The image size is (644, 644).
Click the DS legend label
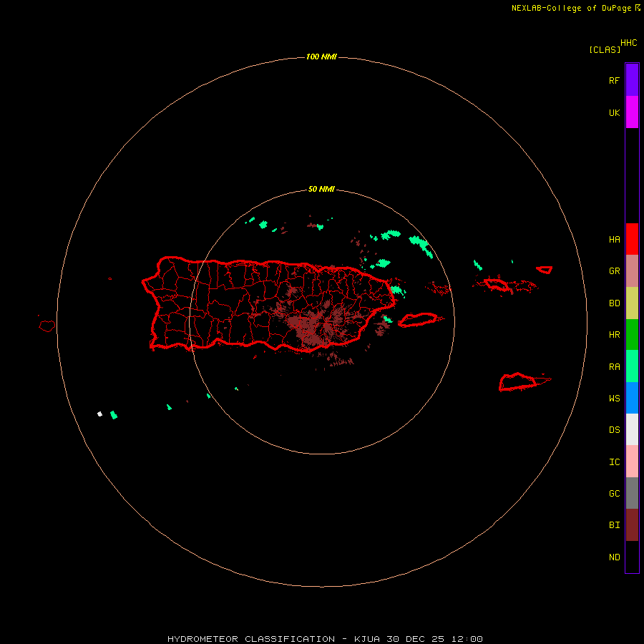pos(614,430)
